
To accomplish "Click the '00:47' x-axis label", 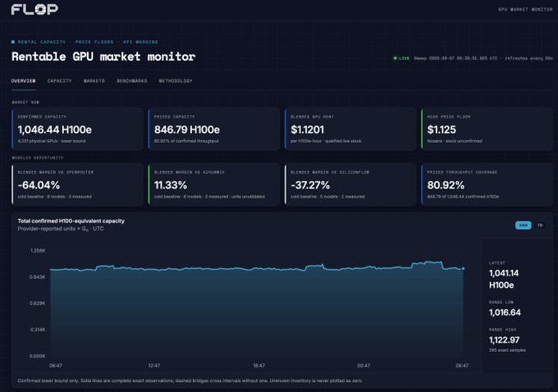I will pos(364,365).
